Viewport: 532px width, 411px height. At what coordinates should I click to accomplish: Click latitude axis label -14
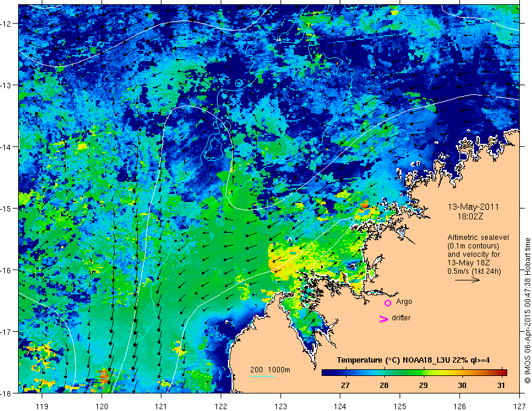[x=6, y=147]
